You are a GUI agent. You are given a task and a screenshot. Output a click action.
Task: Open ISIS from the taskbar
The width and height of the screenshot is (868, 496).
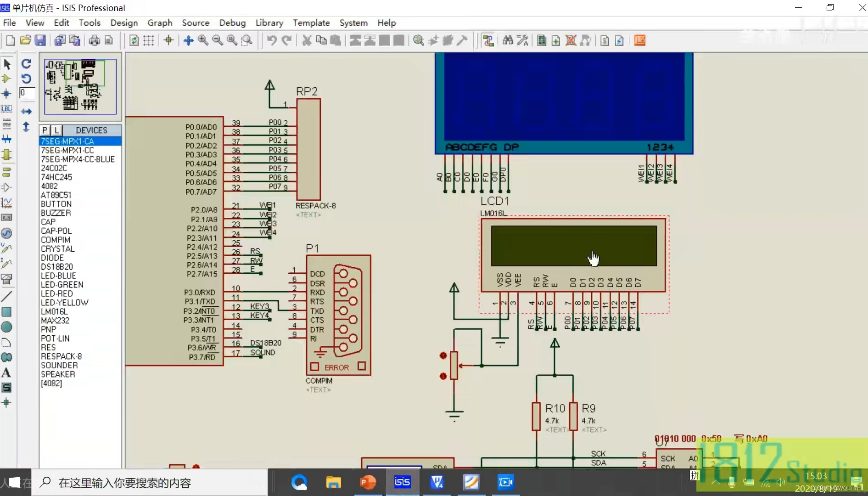coord(402,482)
